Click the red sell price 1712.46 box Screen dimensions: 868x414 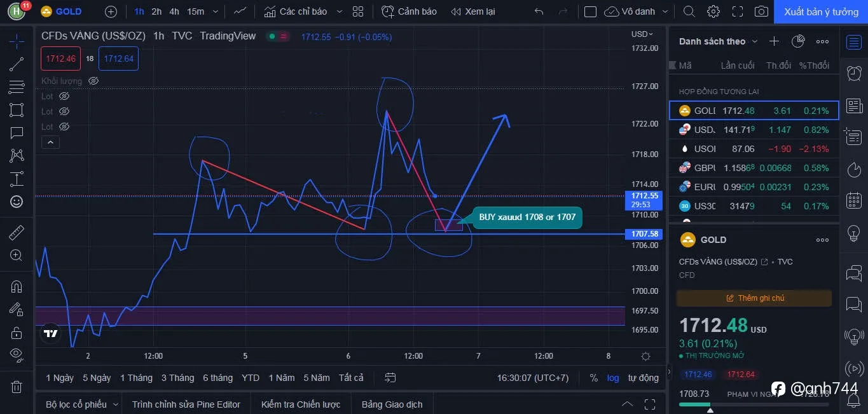tap(60, 59)
